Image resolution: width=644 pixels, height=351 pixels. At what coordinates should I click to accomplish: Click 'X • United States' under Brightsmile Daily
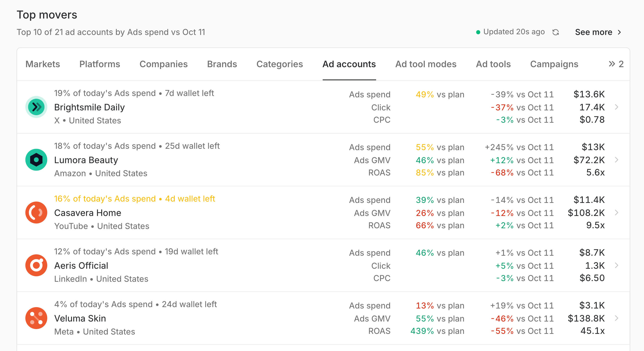tap(87, 121)
